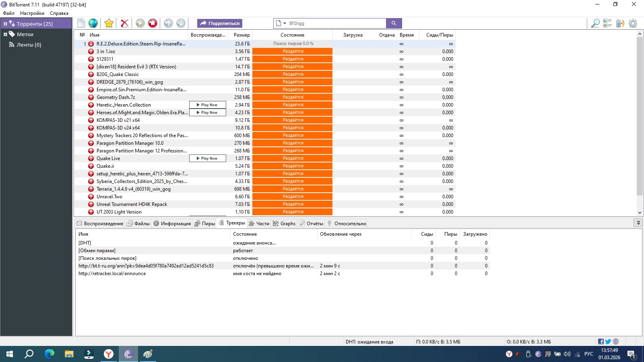The height and width of the screenshot is (362, 644).
Task: Click the Раздаётся status bar of Geometry Dash.7z
Action: click(293, 97)
